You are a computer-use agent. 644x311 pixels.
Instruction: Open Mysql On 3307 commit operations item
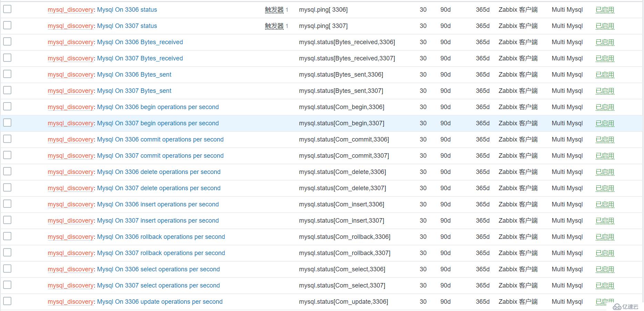(160, 156)
